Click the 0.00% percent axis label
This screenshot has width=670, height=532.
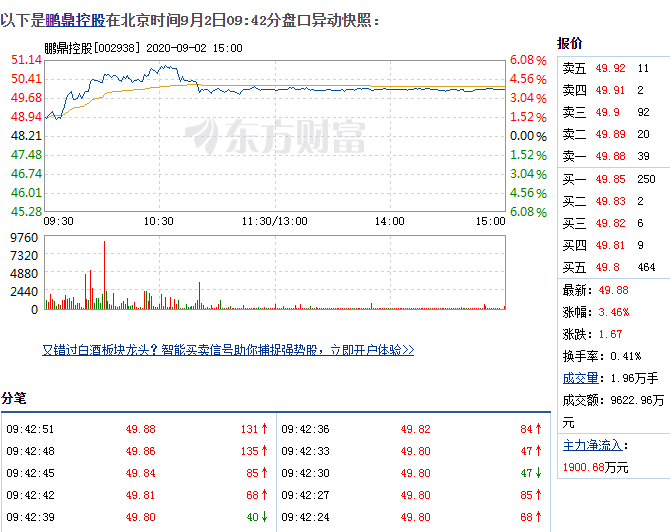(528, 136)
